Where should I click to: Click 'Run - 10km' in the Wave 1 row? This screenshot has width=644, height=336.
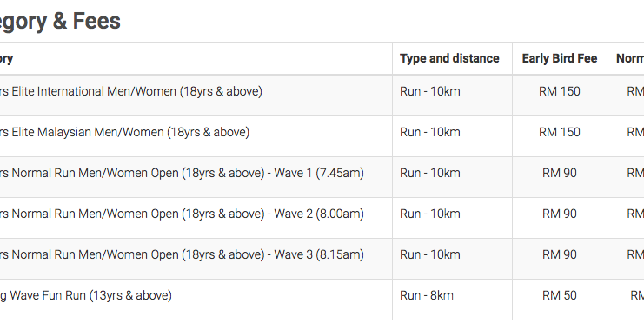430,173
